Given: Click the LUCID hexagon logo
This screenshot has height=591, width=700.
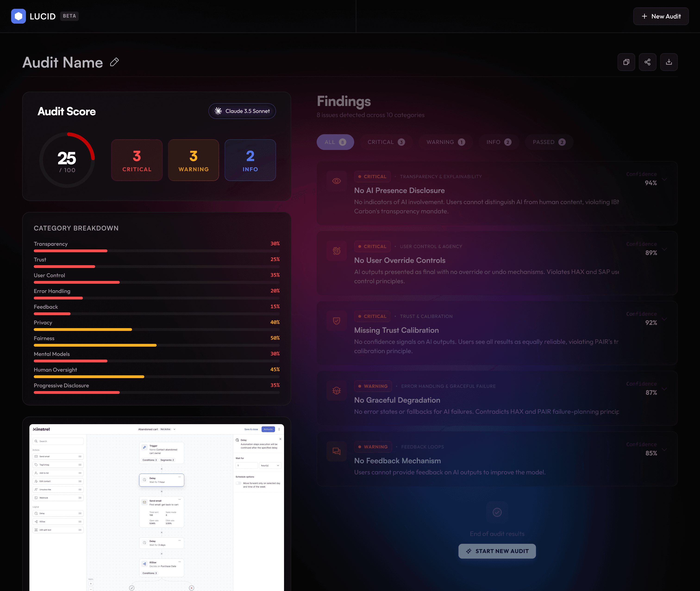Looking at the screenshot, I should coord(19,16).
